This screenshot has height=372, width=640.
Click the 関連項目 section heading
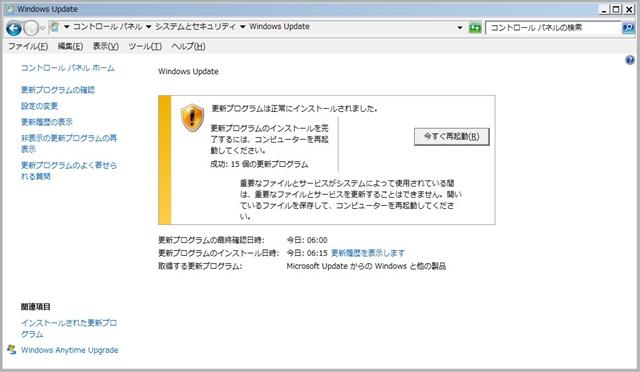point(36,307)
